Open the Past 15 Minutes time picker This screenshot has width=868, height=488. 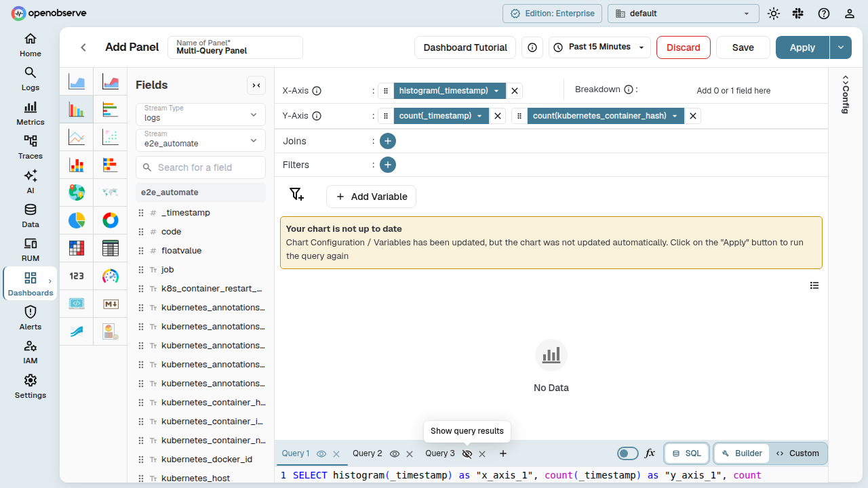pos(599,47)
